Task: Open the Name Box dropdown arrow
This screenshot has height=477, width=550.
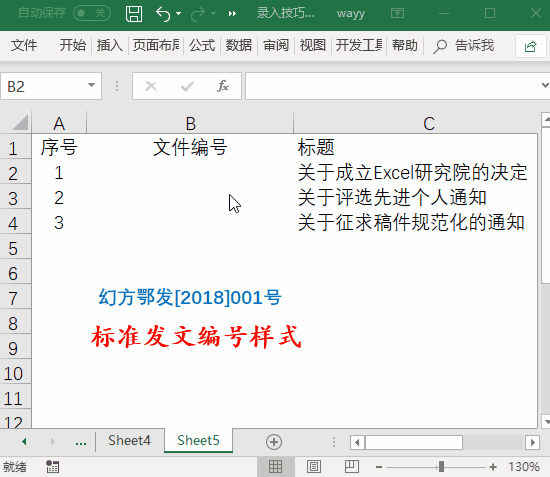Action: click(x=92, y=85)
